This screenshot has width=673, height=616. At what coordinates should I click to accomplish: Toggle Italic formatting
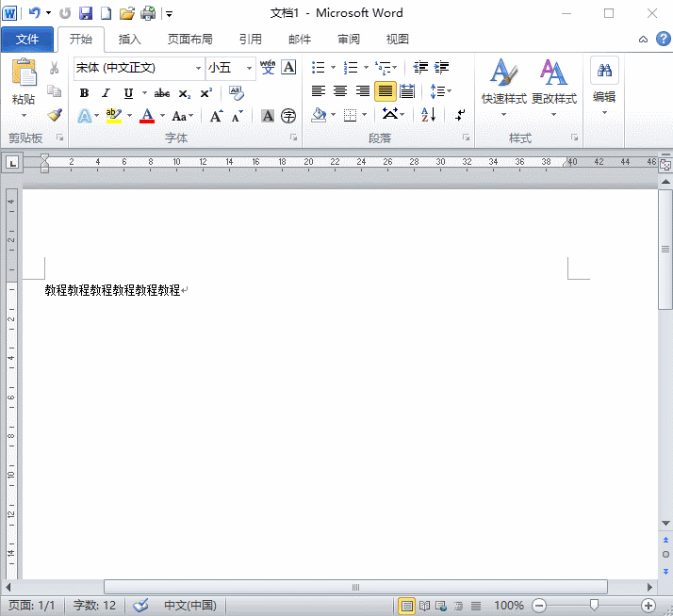click(x=106, y=92)
